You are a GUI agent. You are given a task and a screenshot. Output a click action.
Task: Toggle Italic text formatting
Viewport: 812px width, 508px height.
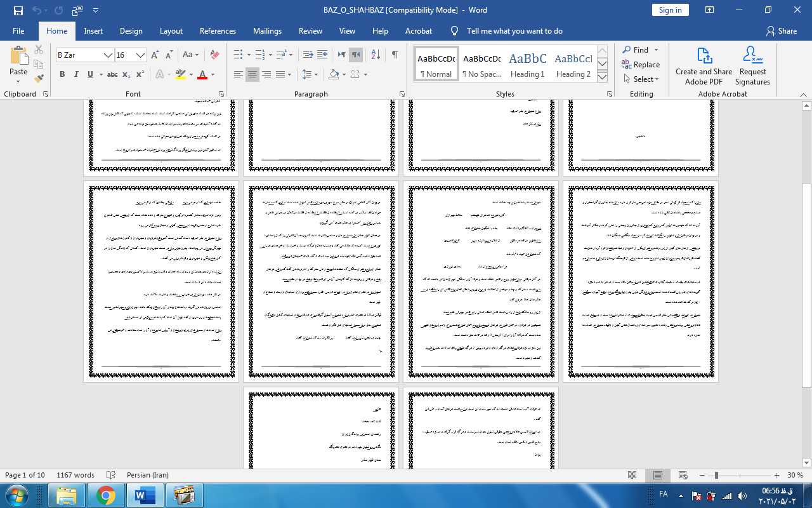[76, 74]
